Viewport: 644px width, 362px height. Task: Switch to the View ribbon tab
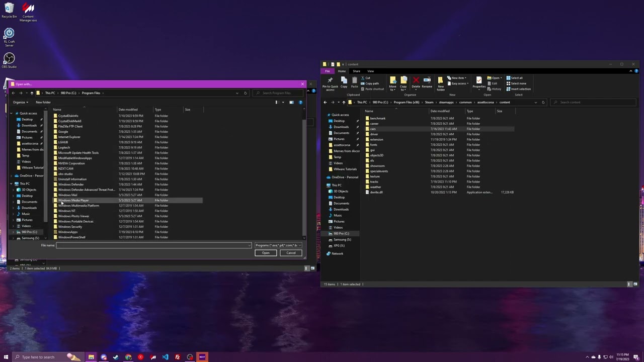click(x=370, y=71)
